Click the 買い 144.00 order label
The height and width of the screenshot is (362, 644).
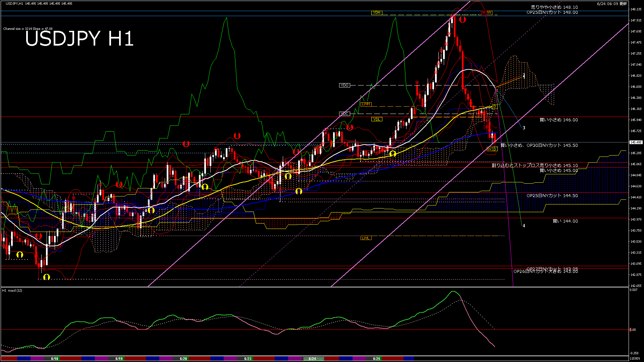tap(565, 221)
